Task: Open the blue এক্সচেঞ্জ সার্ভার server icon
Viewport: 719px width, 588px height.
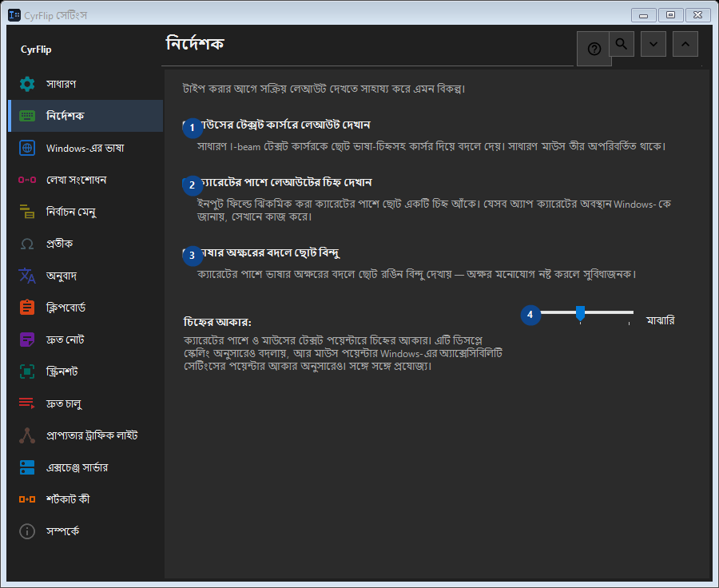Action: point(27,467)
